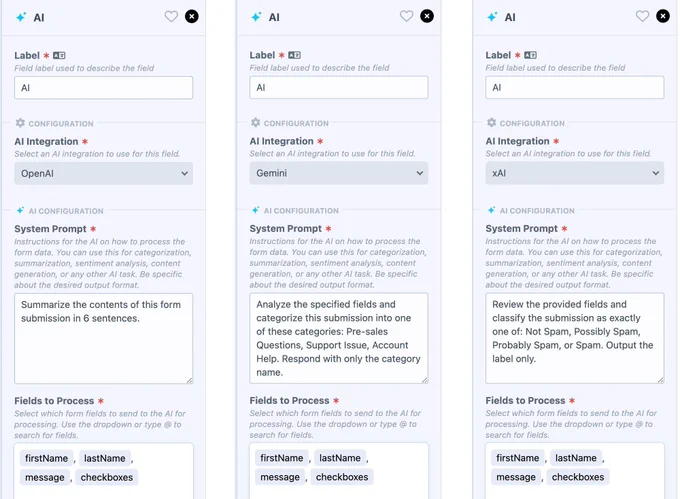Open the Gemini integration dropdown
Image resolution: width=680 pixels, height=499 pixels.
(339, 173)
